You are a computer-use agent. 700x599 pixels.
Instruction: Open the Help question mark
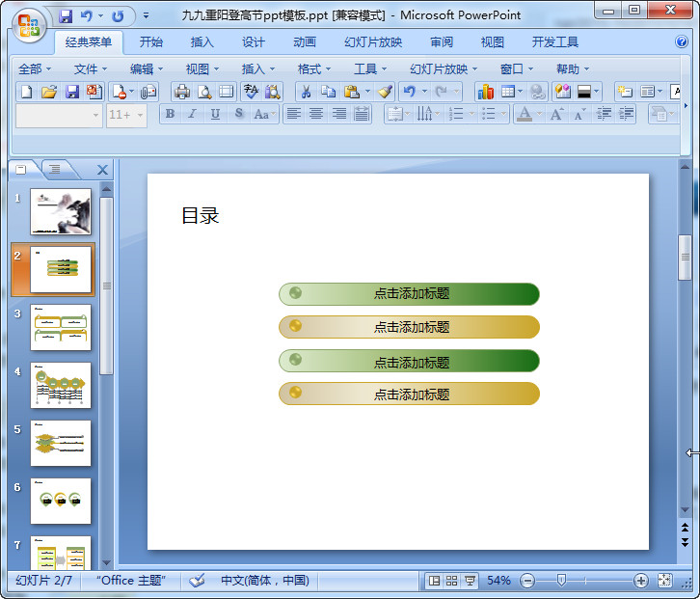pyautogui.click(x=682, y=42)
